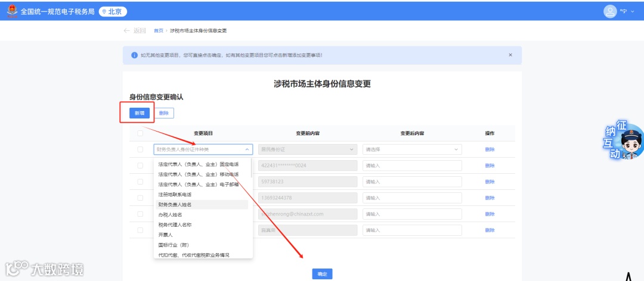
Task: Click the 返回 back arrow
Action: click(127, 31)
